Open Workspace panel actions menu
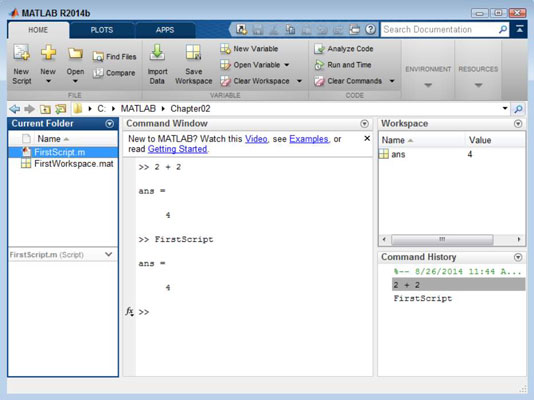534x400 pixels. (x=518, y=124)
